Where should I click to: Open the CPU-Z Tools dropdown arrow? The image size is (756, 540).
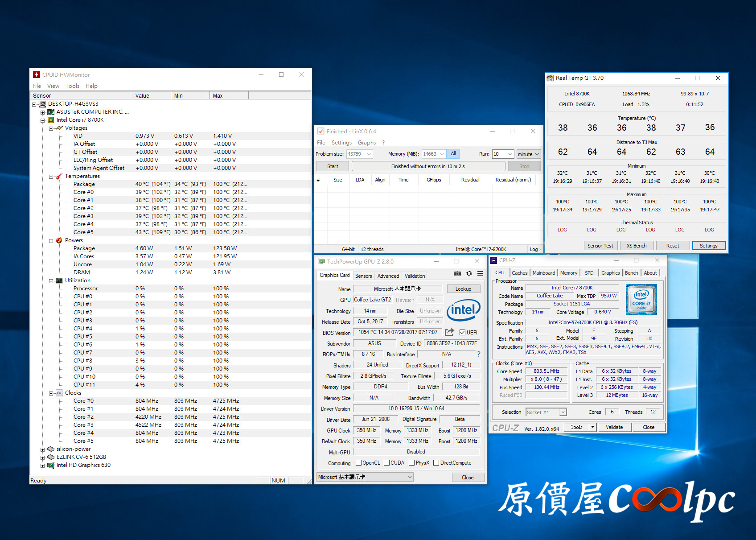592,427
